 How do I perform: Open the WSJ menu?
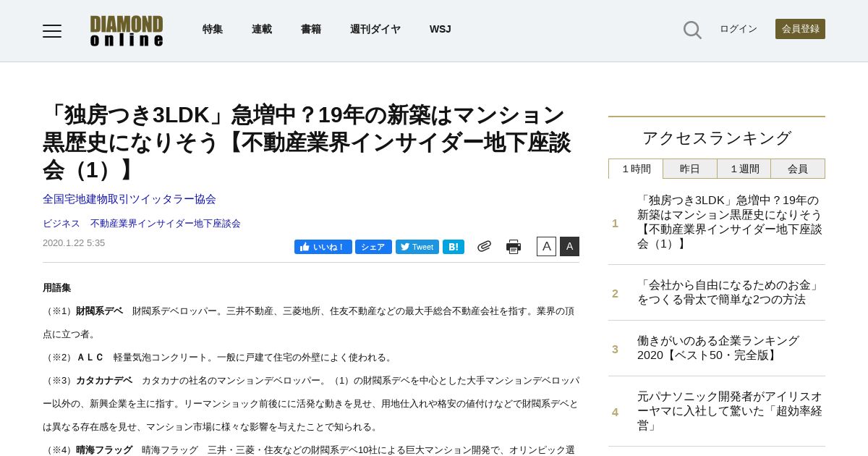(x=441, y=29)
